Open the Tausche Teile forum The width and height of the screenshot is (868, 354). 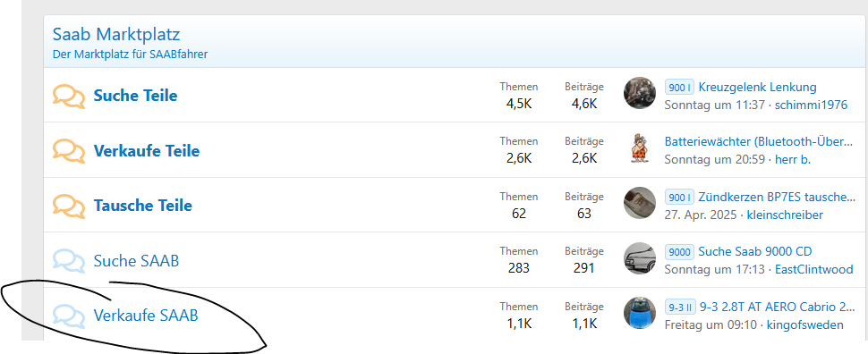coord(143,206)
